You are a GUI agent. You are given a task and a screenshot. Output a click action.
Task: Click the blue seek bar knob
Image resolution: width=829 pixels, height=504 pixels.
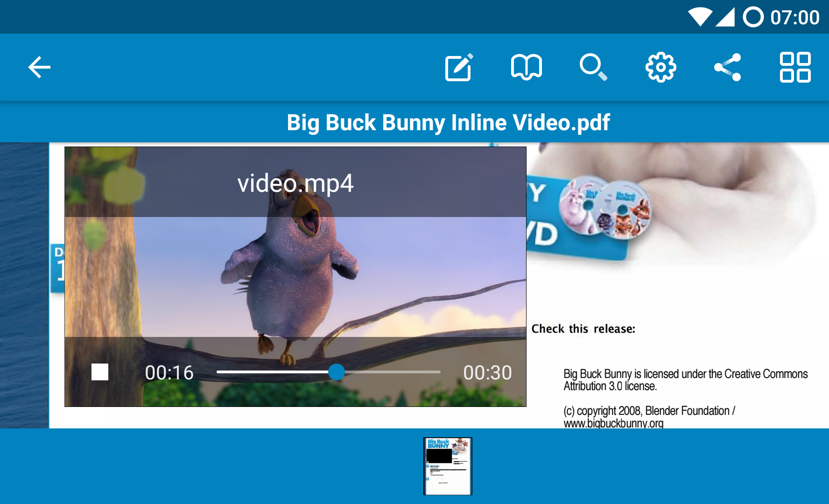pos(337,372)
